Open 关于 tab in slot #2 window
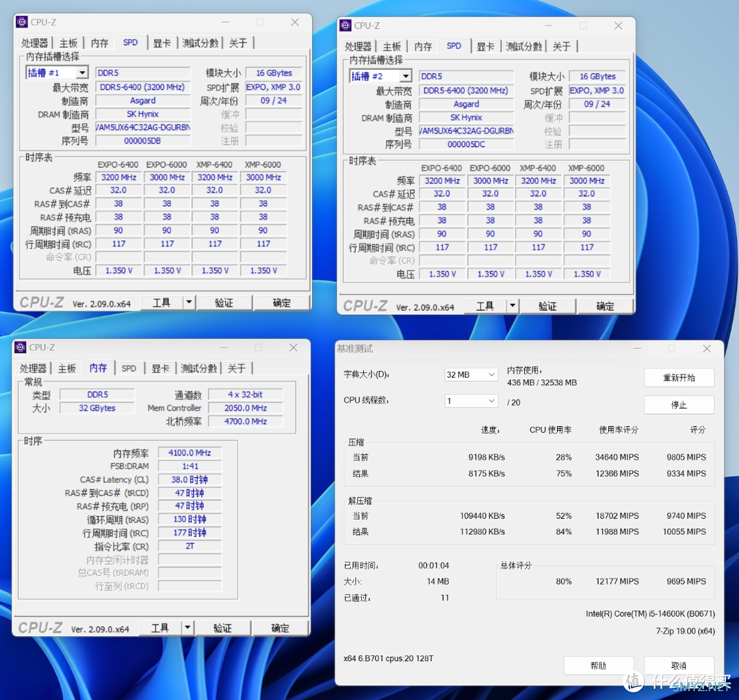Viewport: 739px width, 700px height. pos(562,47)
